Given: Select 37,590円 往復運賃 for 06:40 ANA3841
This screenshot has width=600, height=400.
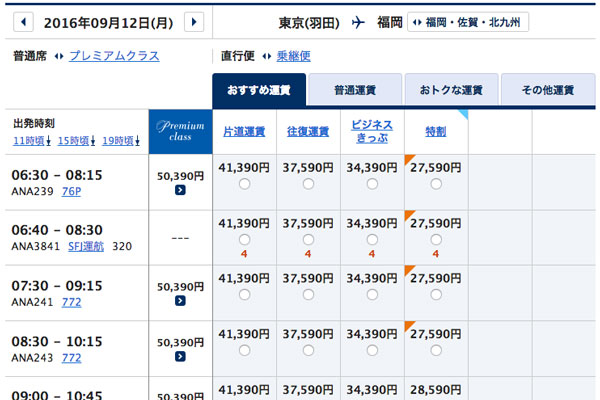Looking at the screenshot, I should (308, 240).
